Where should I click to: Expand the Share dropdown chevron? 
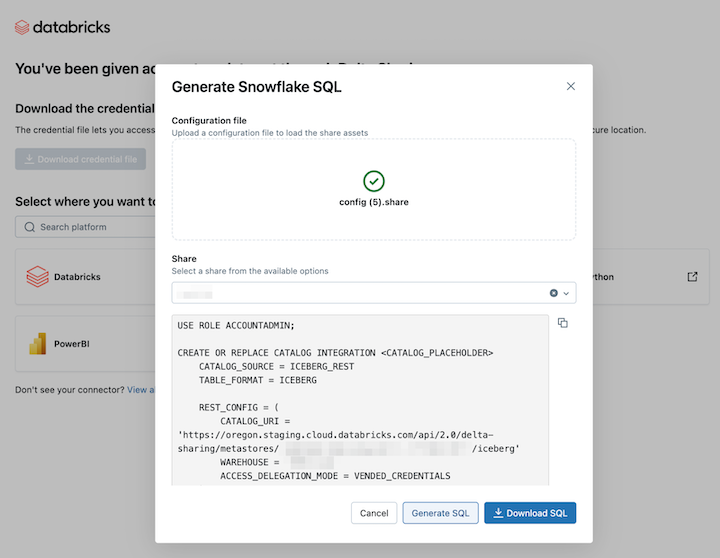tap(567, 293)
